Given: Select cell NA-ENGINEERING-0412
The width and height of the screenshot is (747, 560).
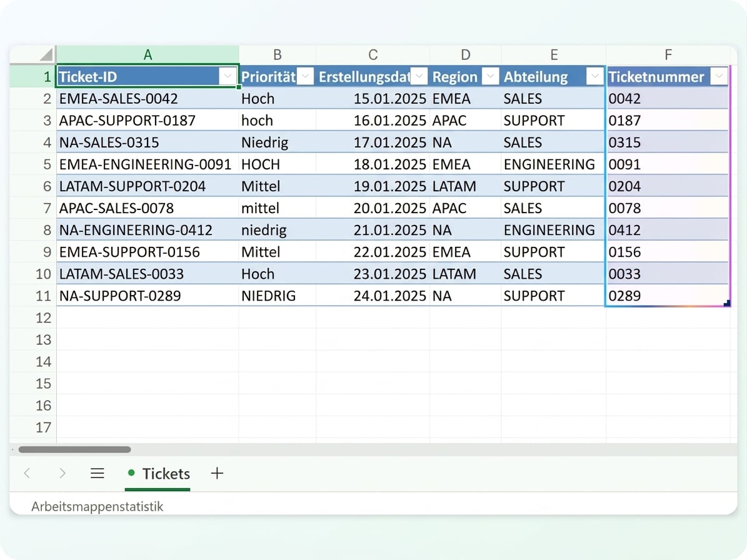Looking at the screenshot, I should point(148,230).
